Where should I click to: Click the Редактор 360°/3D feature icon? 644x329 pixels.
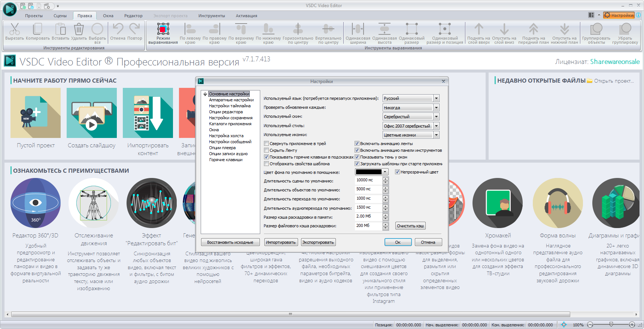tap(36, 203)
